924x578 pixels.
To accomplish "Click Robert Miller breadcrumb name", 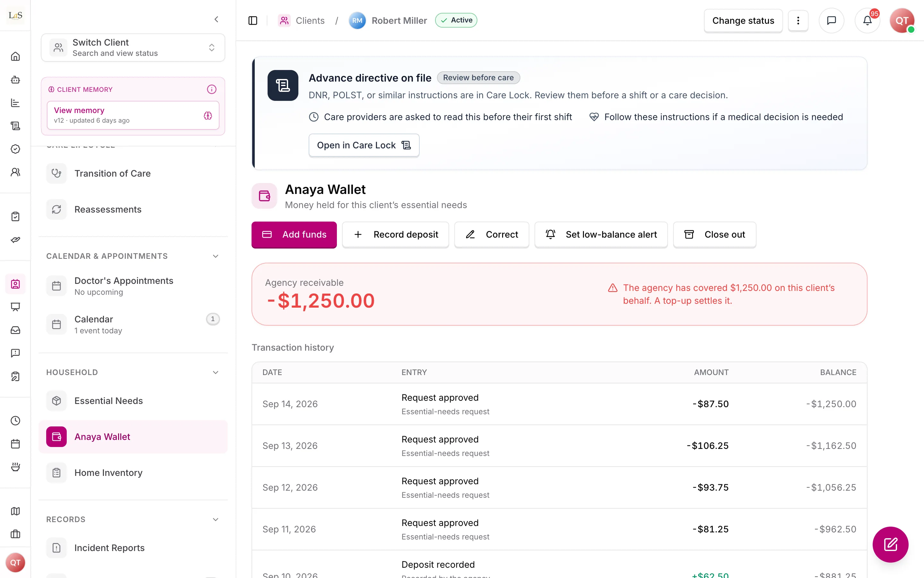I will point(399,20).
